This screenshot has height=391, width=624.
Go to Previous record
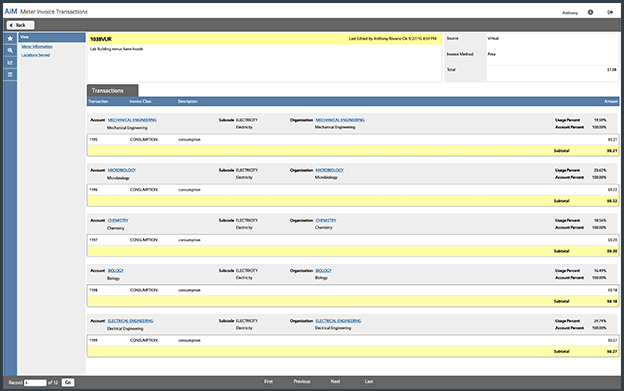coord(302,381)
